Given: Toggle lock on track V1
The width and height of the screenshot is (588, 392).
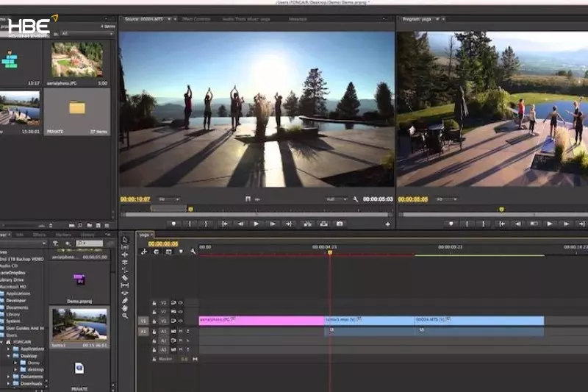Looking at the screenshot, I should (154, 321).
